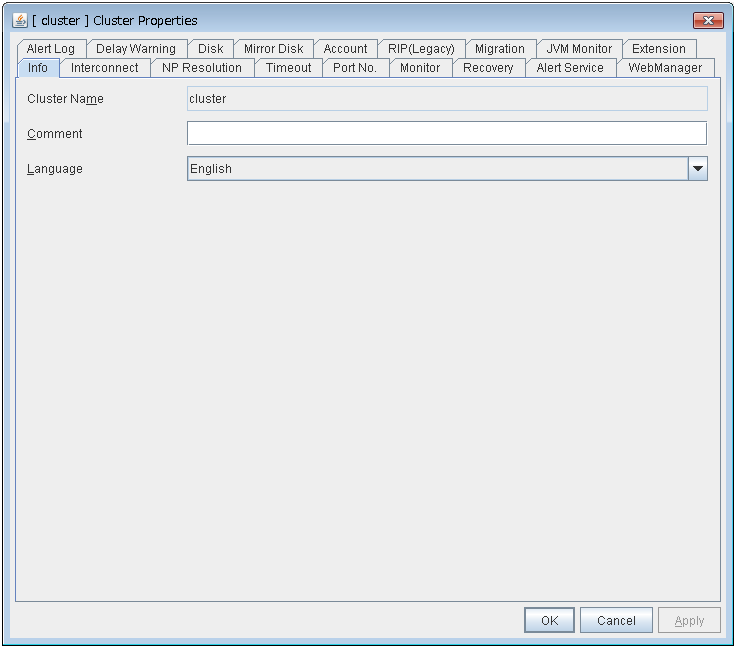Open the Mirror Disk tab
The height and width of the screenshot is (648, 736).
coord(273,49)
